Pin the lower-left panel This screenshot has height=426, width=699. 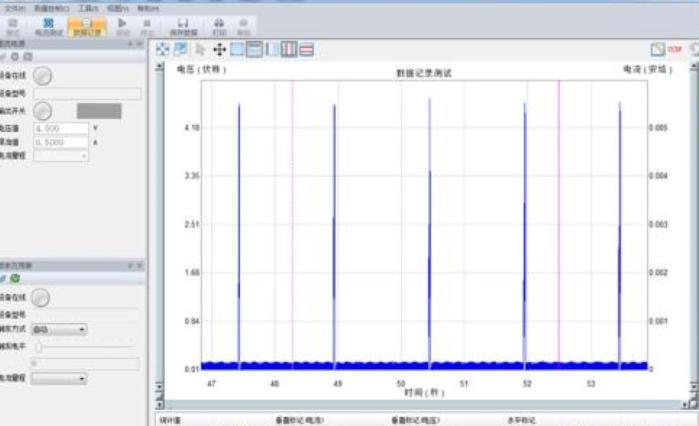pos(131,266)
